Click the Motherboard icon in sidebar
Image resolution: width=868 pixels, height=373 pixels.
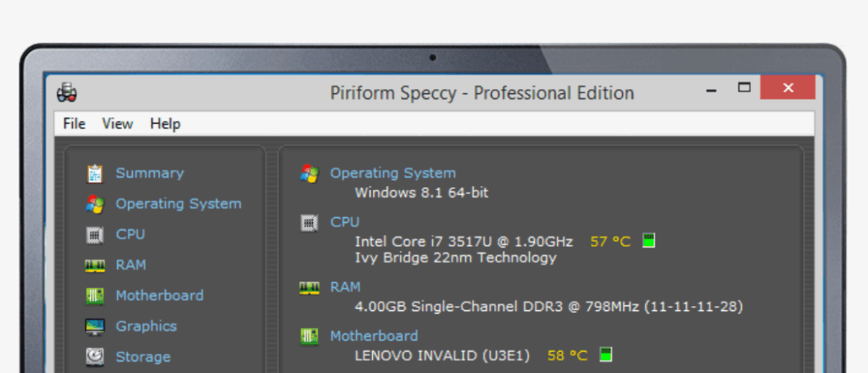pyautogui.click(x=95, y=296)
